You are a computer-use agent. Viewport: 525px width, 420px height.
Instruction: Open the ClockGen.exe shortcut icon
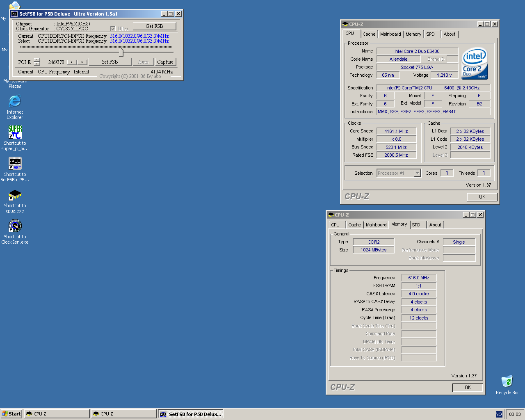(x=15, y=226)
